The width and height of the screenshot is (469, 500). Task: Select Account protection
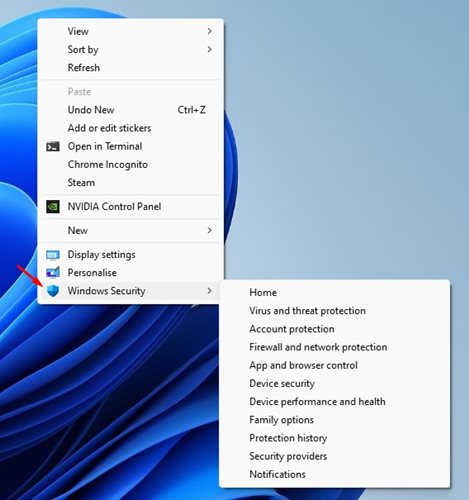(x=334, y=329)
